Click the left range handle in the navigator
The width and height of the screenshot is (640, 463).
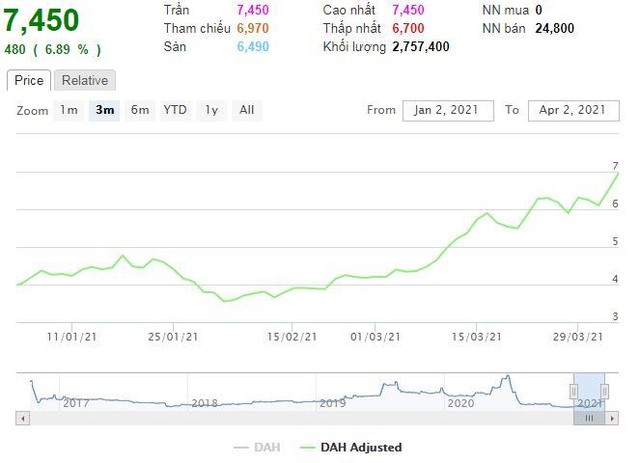tap(575, 390)
